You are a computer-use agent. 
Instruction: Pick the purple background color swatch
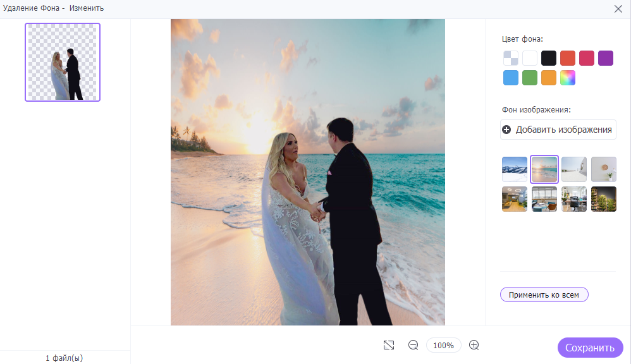tap(606, 58)
